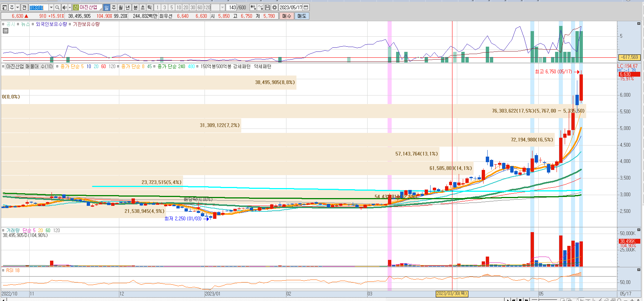Click the chart layout icon at far left of toolbar
Image resolution: width=644 pixels, height=301 pixels.
[4, 7]
